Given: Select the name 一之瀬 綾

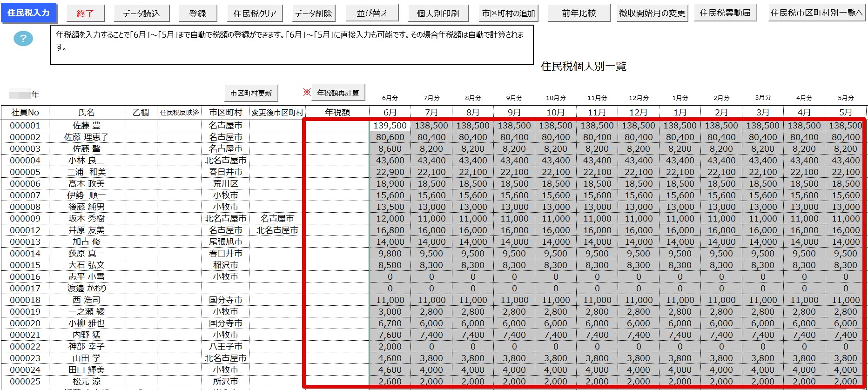Looking at the screenshot, I should click(x=87, y=312).
